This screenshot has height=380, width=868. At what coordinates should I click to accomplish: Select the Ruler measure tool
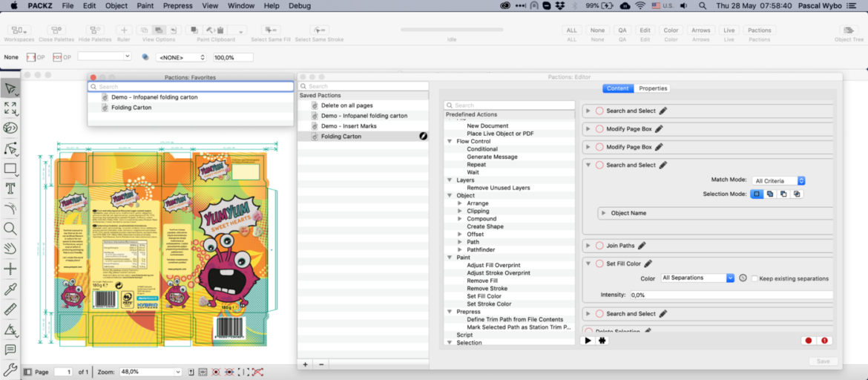click(x=10, y=309)
